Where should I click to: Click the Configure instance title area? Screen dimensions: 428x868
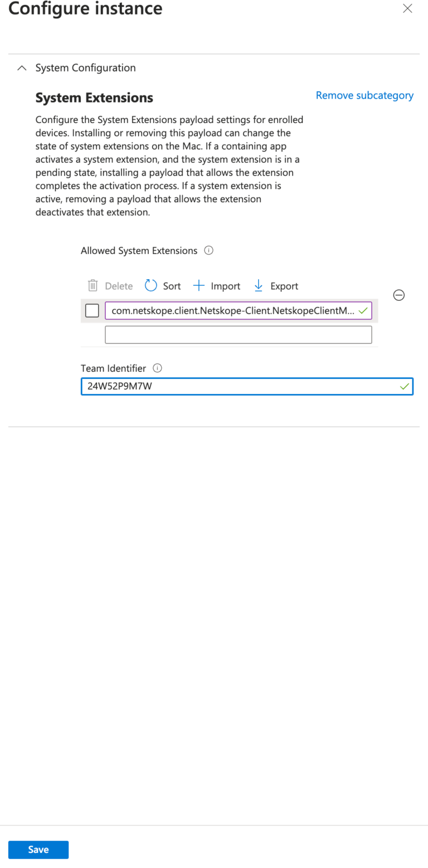coord(85,9)
